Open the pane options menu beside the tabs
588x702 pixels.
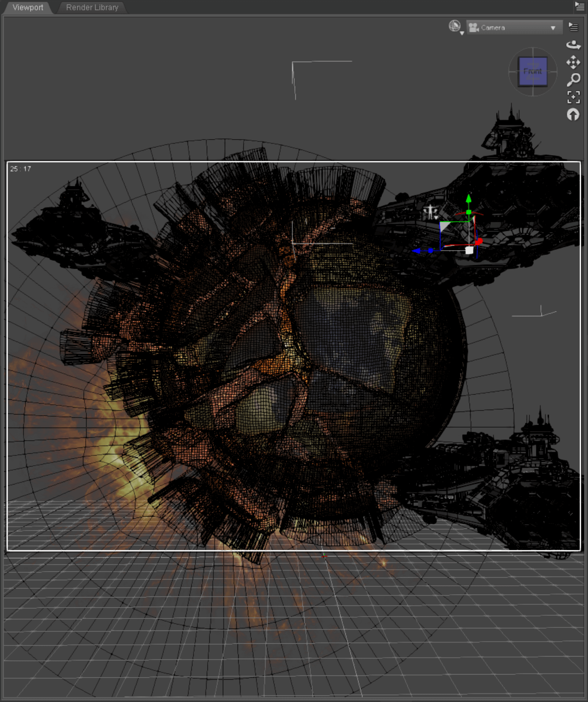580,6
